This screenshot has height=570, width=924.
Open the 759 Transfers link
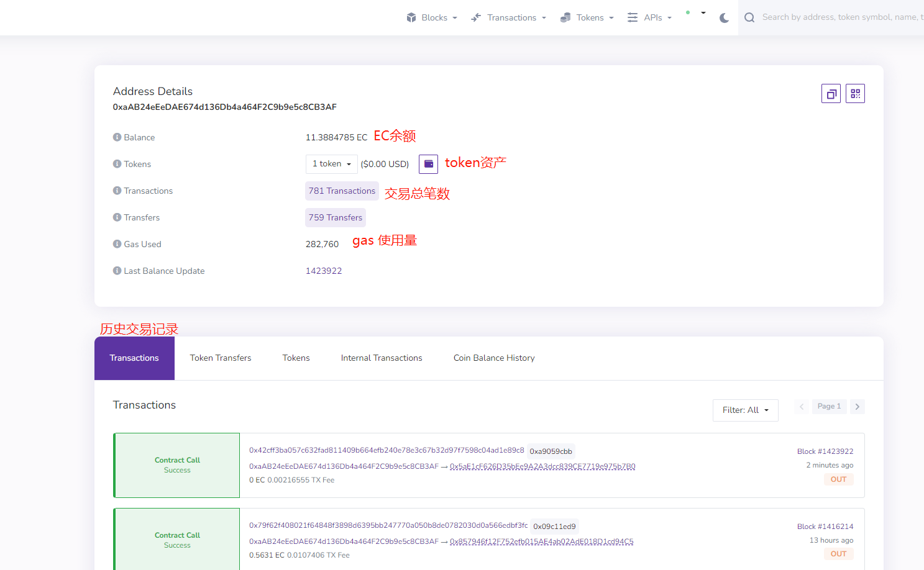(x=336, y=217)
